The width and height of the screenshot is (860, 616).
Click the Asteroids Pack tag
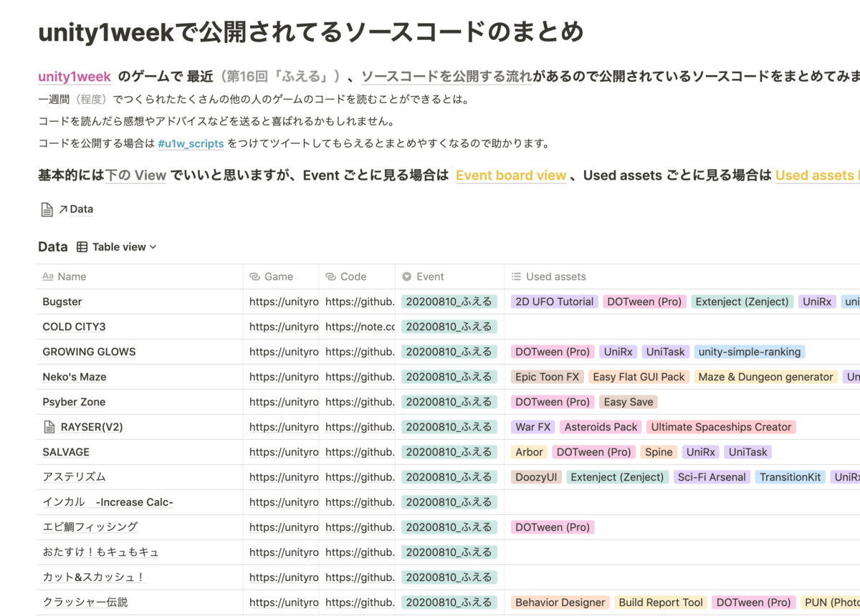click(x=601, y=427)
